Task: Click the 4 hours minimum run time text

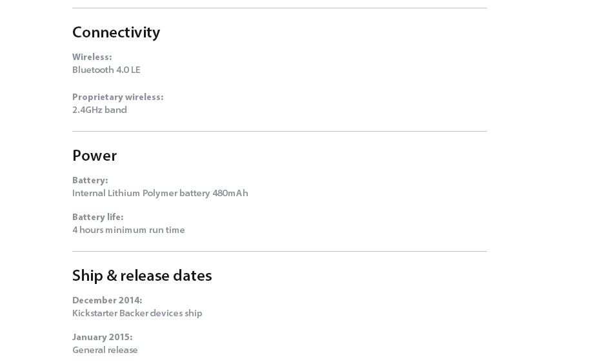Action: point(128,230)
